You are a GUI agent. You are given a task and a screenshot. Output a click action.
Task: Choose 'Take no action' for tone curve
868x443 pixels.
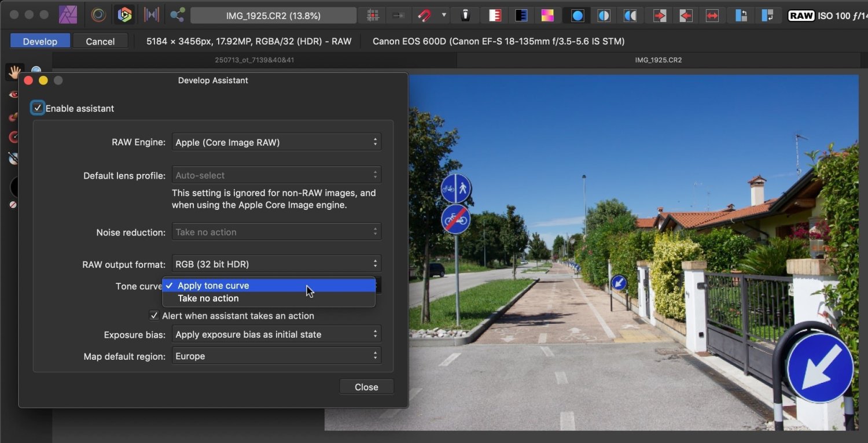208,298
